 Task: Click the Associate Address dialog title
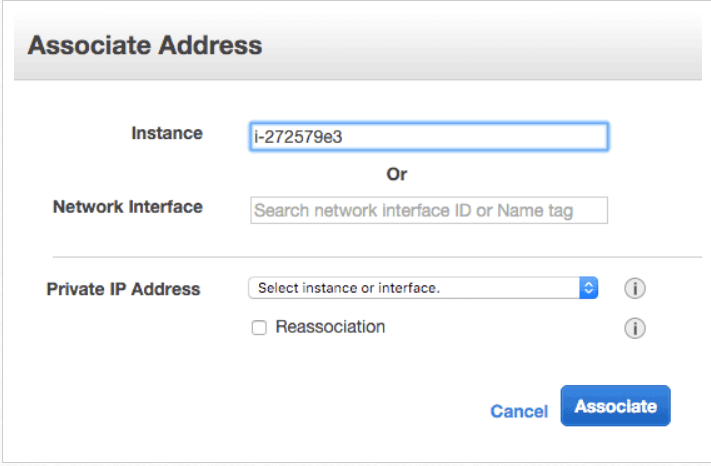(145, 45)
